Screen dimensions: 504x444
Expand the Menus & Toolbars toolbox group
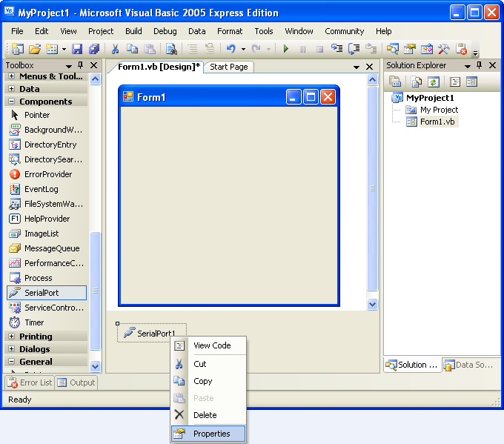click(x=12, y=76)
